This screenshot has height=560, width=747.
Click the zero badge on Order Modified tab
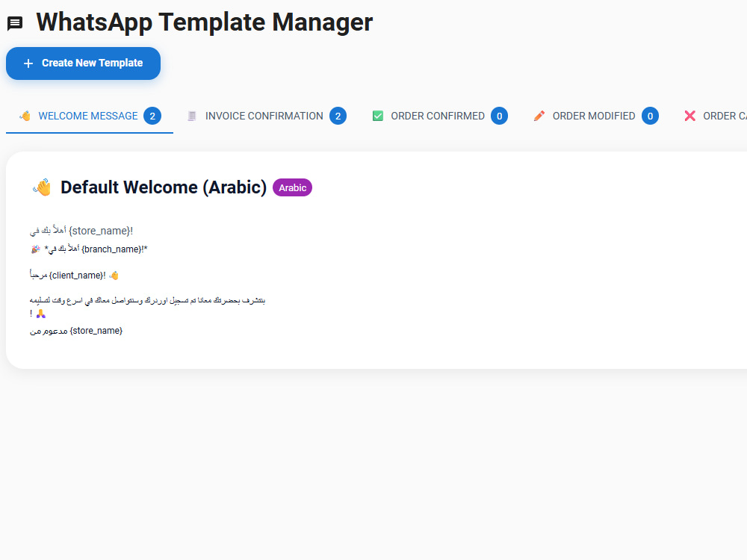coord(650,116)
